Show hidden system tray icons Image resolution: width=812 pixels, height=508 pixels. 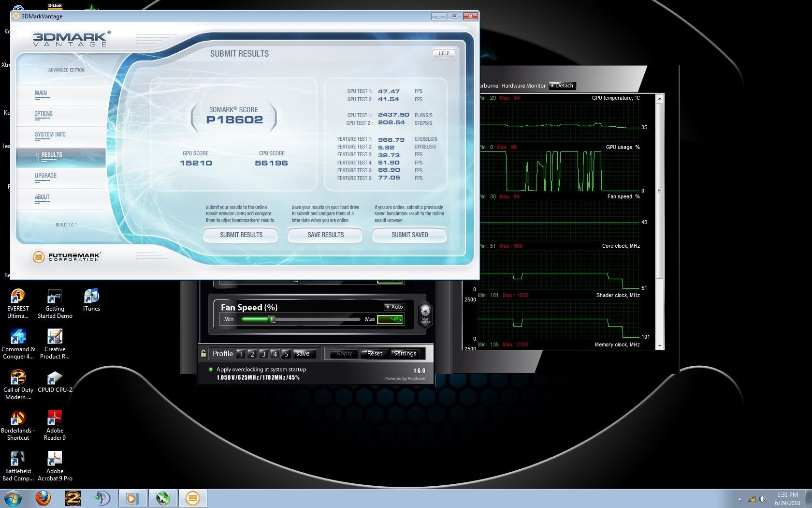coord(739,499)
